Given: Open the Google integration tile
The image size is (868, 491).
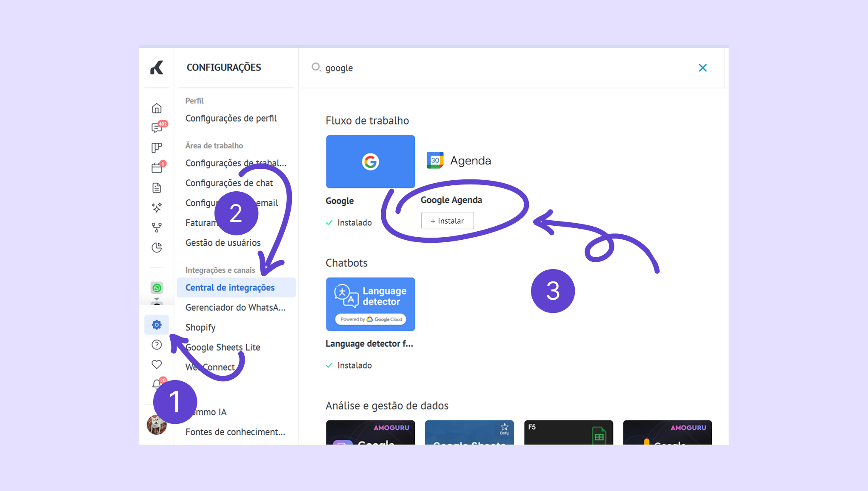Looking at the screenshot, I should [x=370, y=162].
